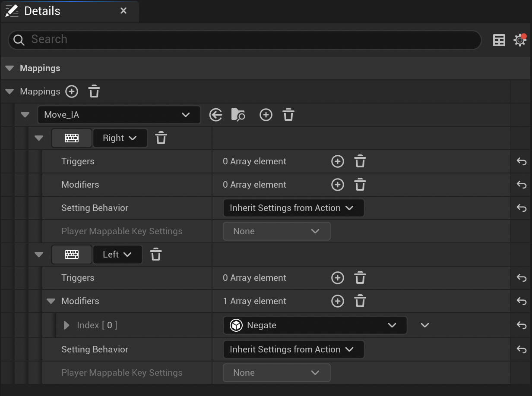Viewport: 532px width, 396px height.
Task: Reset Left key Triggers to default
Action: (x=522, y=278)
